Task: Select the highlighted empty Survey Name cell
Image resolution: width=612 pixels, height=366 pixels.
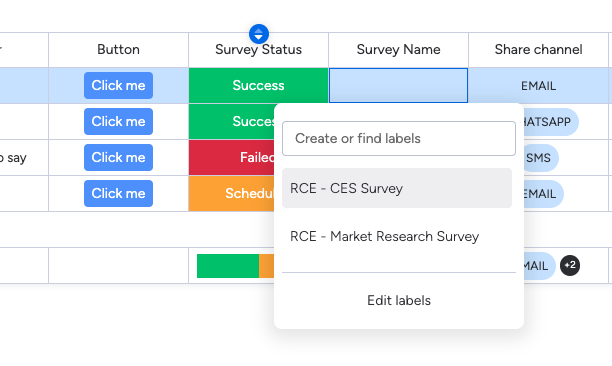Action: pos(399,85)
